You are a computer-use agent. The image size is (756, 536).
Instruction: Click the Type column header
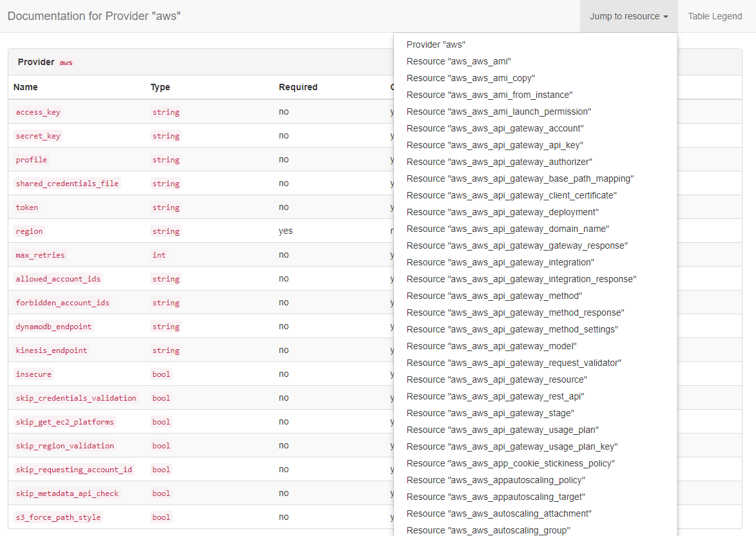[x=160, y=87]
